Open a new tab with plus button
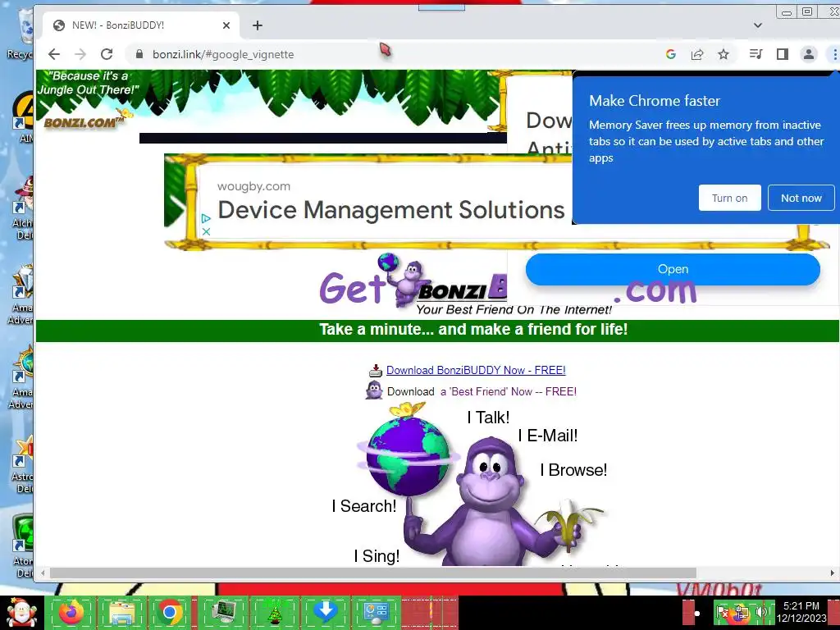Viewport: 840px width, 630px height. [x=258, y=25]
